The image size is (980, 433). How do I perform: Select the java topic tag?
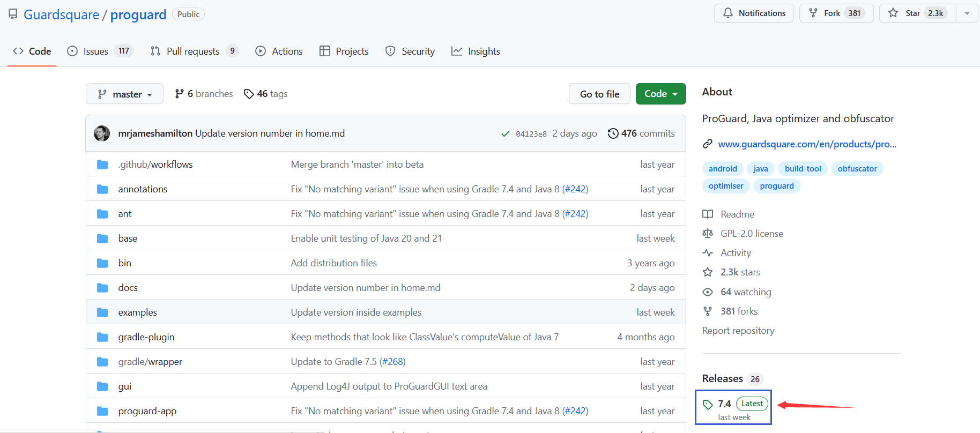761,169
